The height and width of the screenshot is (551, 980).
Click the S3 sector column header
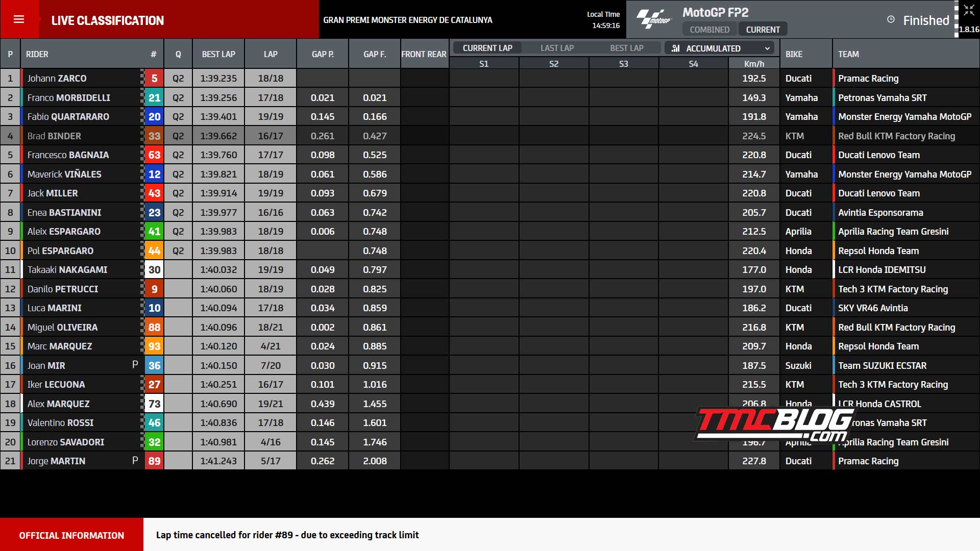point(623,64)
